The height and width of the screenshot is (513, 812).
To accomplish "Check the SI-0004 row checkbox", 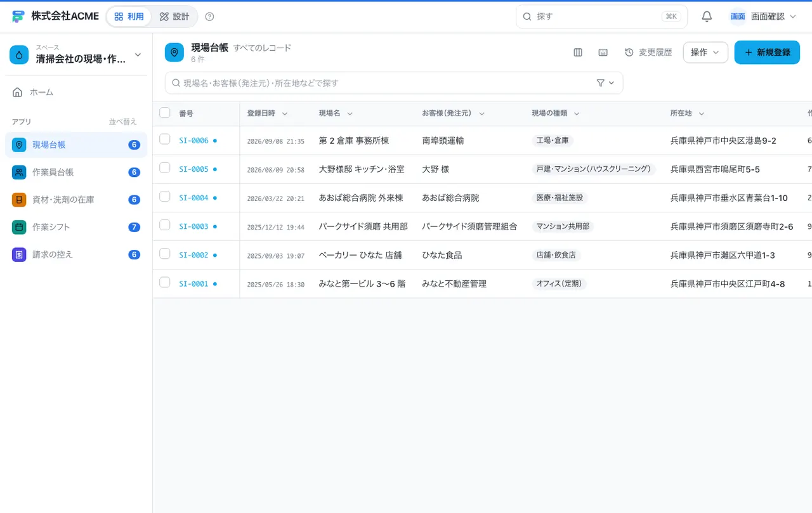I will coord(165,196).
